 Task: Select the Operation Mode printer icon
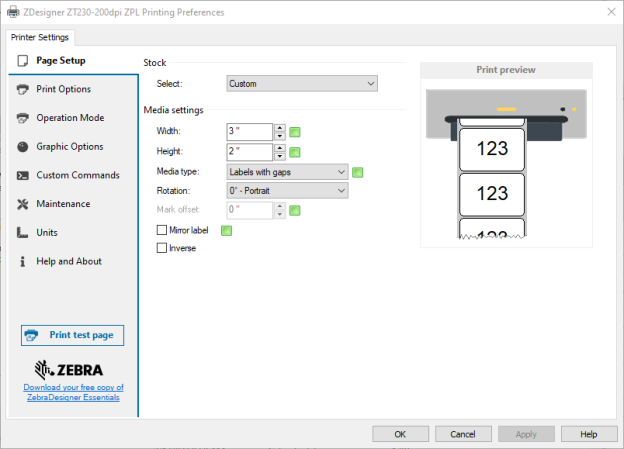23,118
